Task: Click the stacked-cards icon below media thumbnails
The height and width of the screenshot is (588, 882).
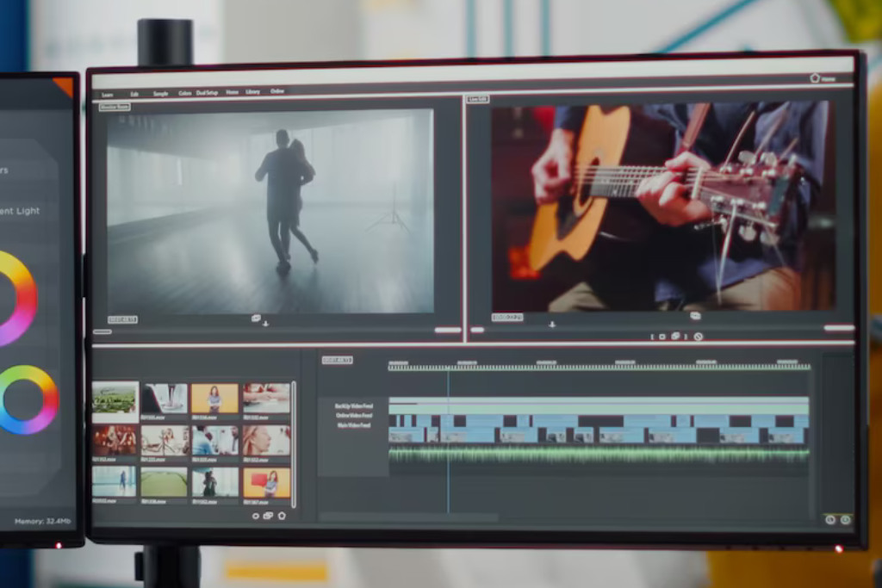Action: tap(269, 516)
